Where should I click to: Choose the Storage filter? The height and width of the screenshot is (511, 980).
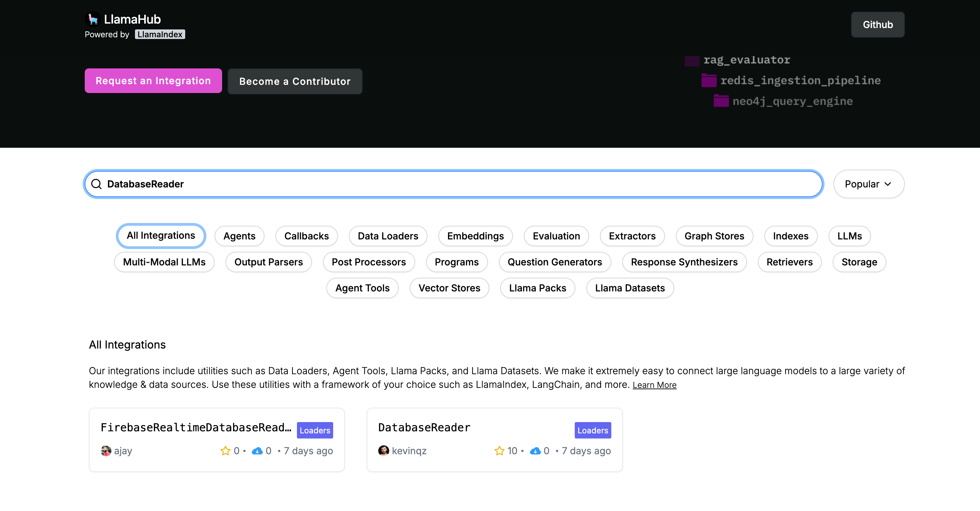click(x=859, y=262)
